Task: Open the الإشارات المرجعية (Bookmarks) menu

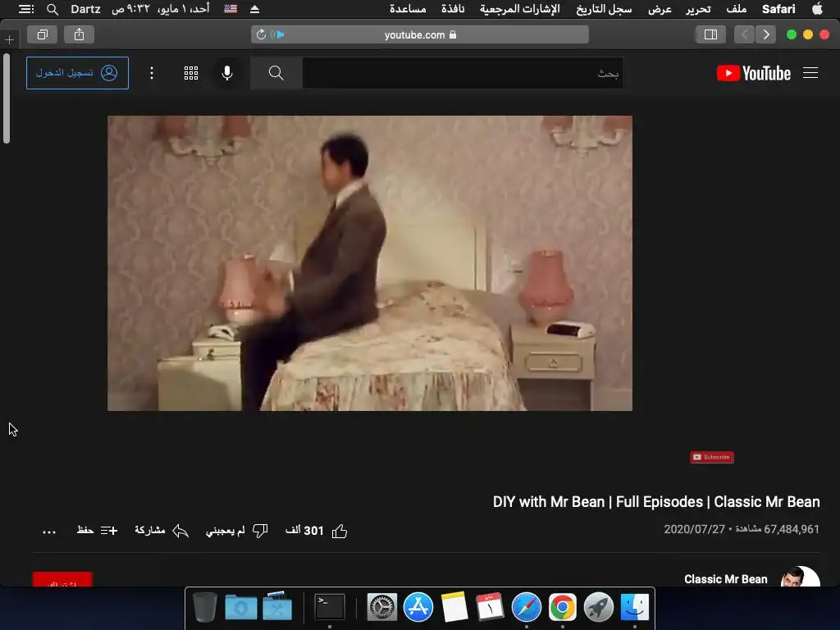Action: point(519,8)
